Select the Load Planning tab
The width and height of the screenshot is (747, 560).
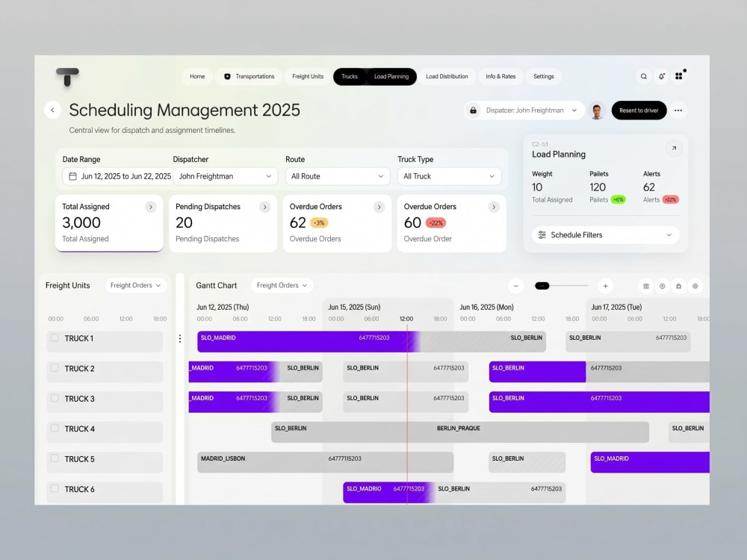click(x=391, y=76)
